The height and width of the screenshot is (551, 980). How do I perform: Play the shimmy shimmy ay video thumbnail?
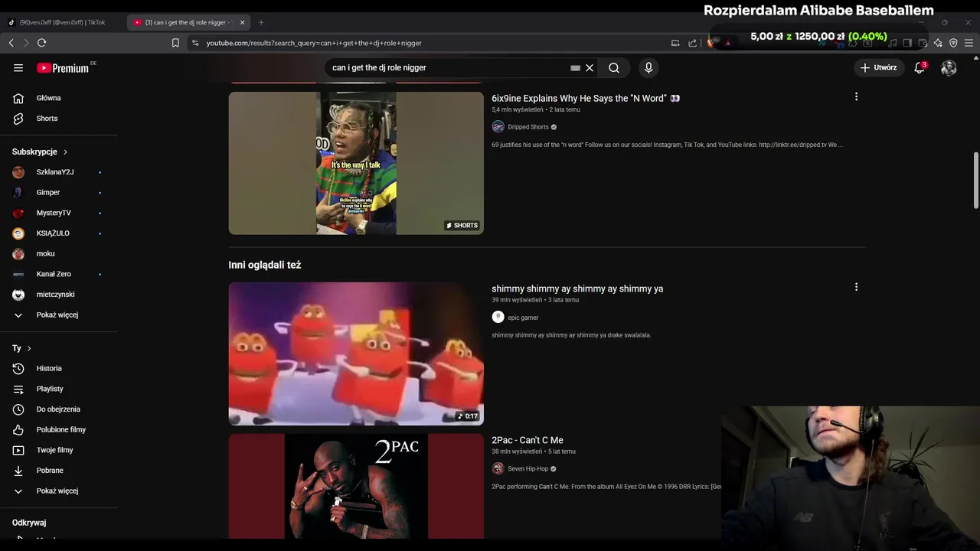tap(356, 354)
